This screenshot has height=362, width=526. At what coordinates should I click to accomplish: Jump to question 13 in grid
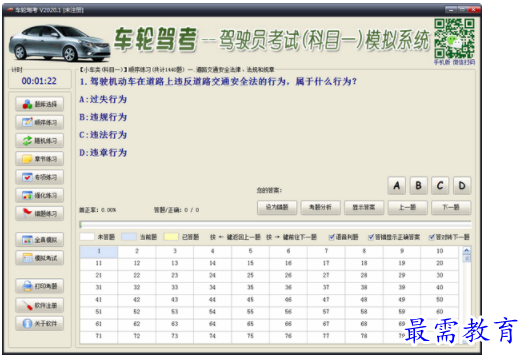[x=174, y=263]
